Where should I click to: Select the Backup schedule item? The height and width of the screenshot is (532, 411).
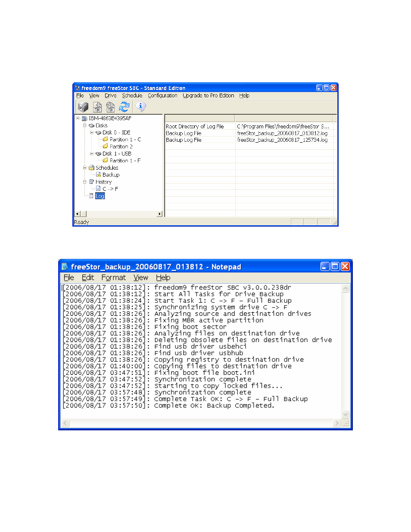click(x=111, y=175)
